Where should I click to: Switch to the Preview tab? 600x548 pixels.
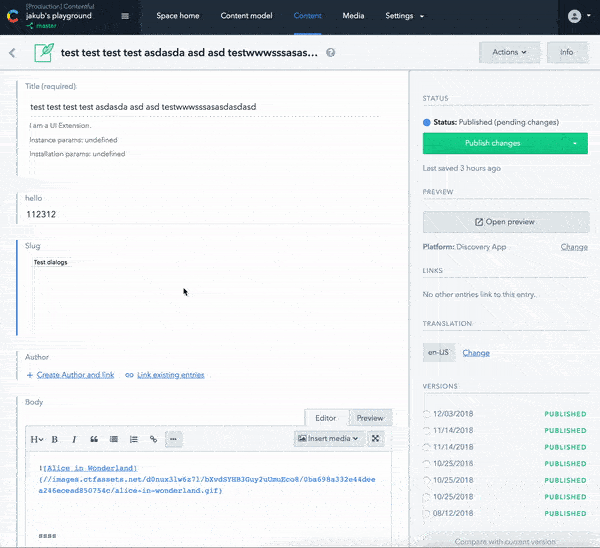(370, 418)
